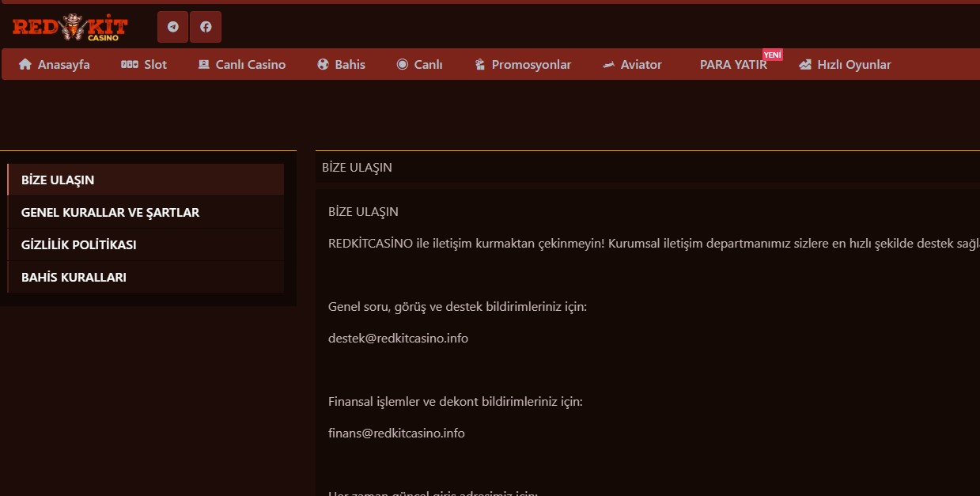The height and width of the screenshot is (496, 980).
Task: Select BİZE ULAŞIN in the sidebar
Action: 146,180
